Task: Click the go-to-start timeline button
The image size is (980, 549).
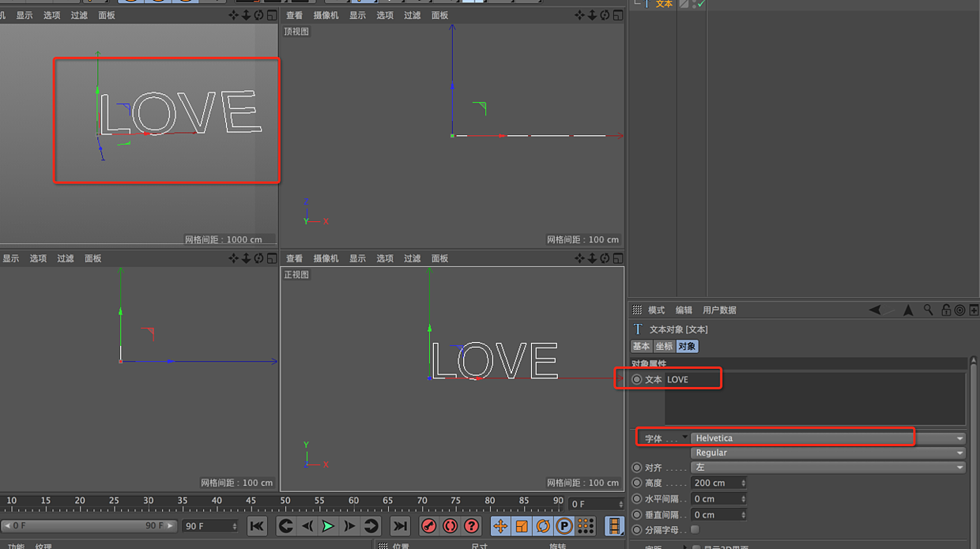Action: pos(257,526)
